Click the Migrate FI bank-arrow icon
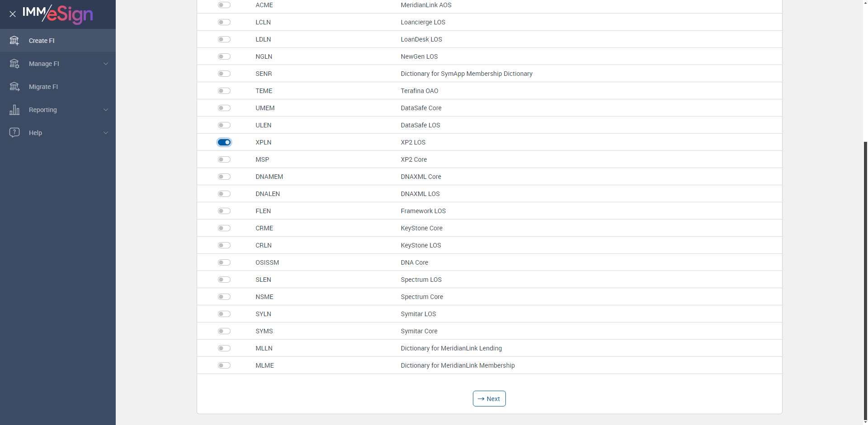The height and width of the screenshot is (425, 868). [x=14, y=87]
